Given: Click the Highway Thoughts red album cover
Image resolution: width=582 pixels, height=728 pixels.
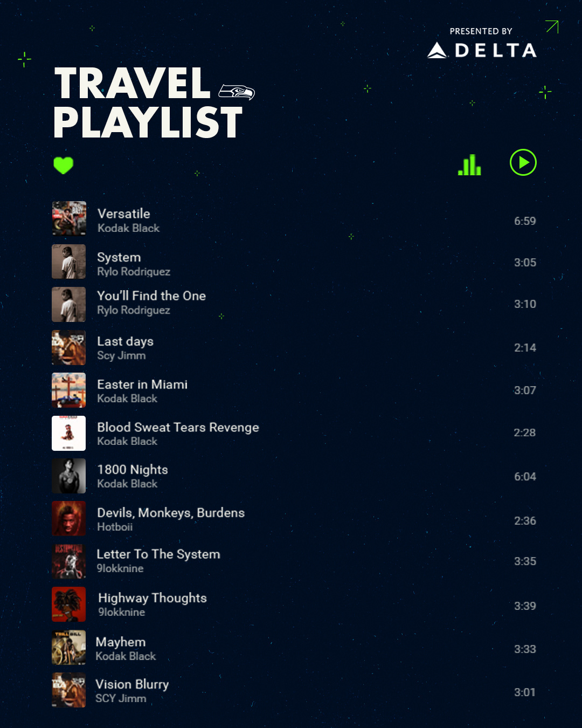Looking at the screenshot, I should click(69, 604).
